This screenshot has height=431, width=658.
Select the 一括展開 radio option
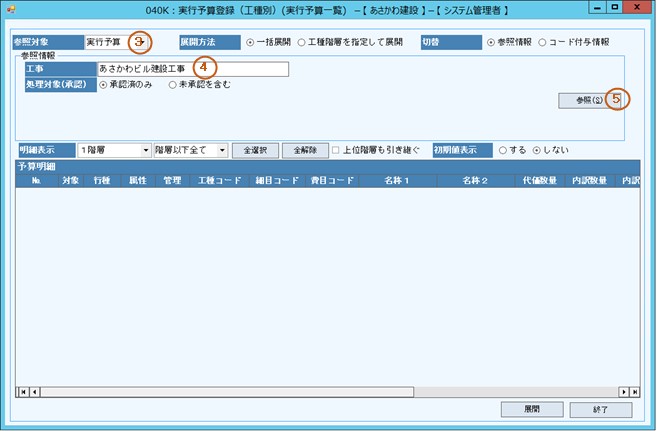pos(250,43)
